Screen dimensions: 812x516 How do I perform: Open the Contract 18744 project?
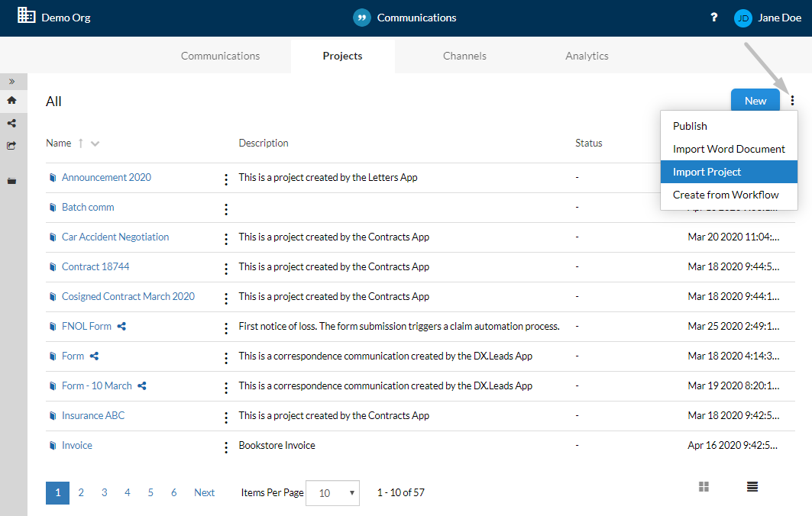tap(95, 266)
